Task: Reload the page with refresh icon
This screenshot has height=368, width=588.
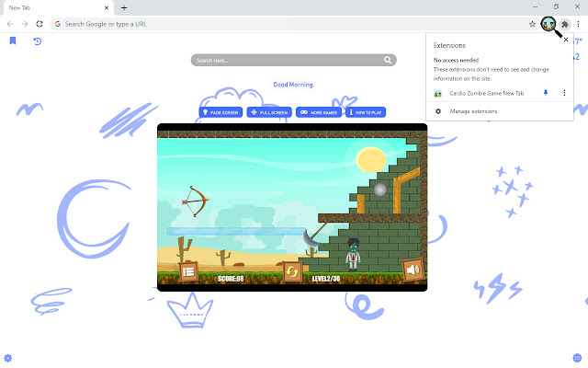Action: [x=40, y=24]
